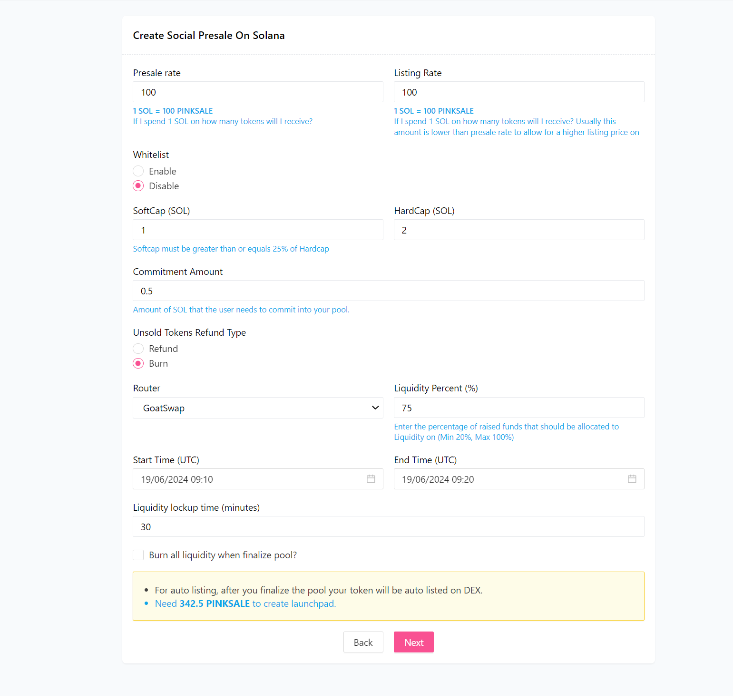Click the 'Enter the percentage of raised funds' hint
This screenshot has height=700, width=733.
pos(507,432)
